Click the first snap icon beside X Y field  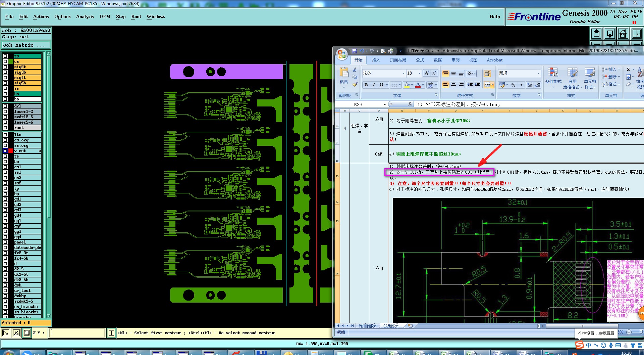tap(6, 333)
